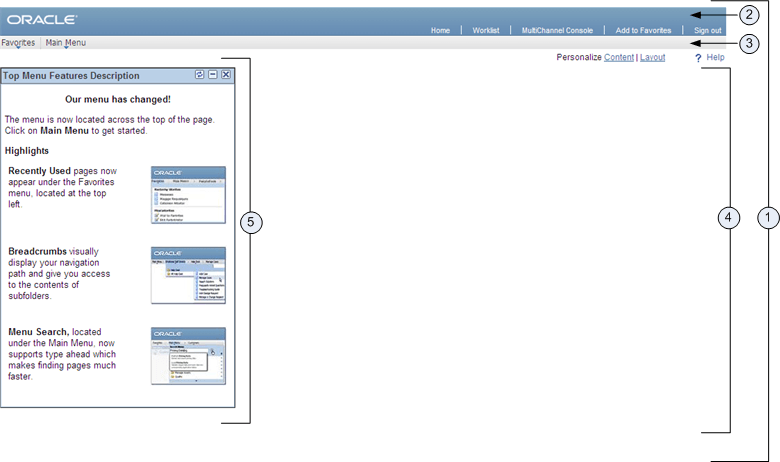This screenshot has width=780, height=462.
Task: Click the 'Breadcrumbs' bold text
Action: coord(37,251)
